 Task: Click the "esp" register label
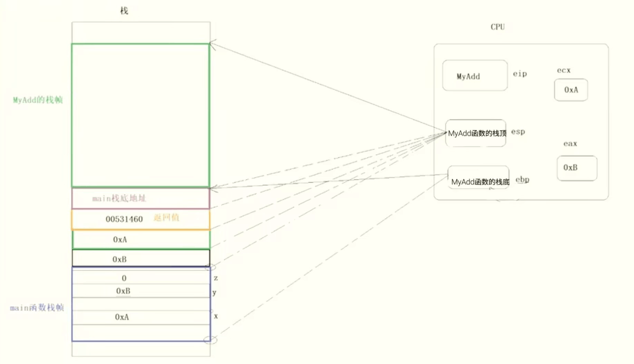(x=518, y=132)
